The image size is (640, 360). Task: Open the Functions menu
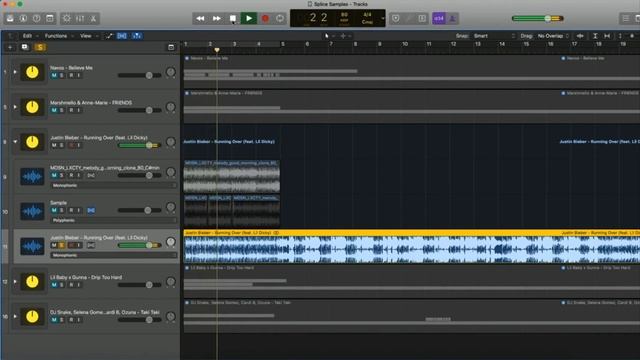pos(56,36)
